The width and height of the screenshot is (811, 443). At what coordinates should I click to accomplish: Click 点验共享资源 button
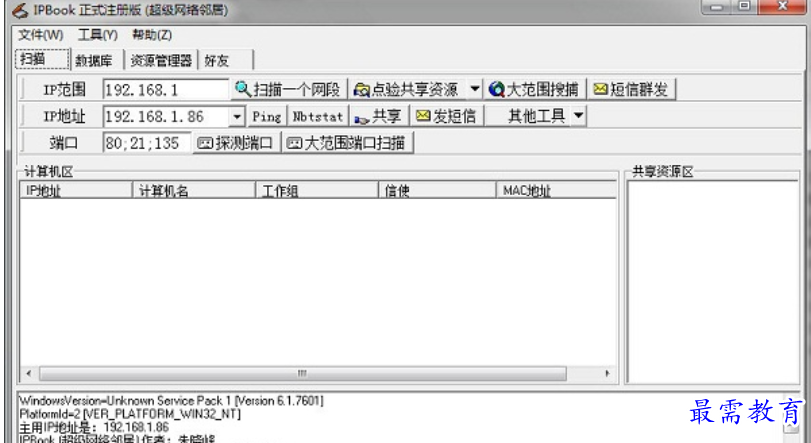tap(408, 89)
